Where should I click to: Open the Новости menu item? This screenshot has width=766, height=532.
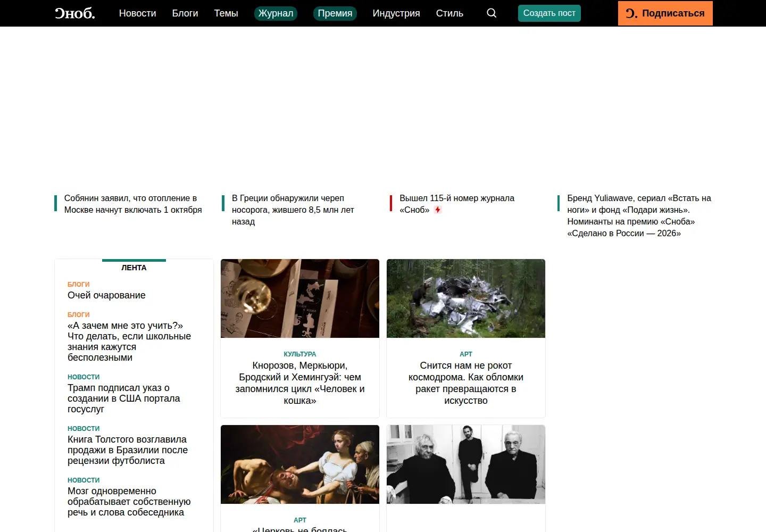138,13
